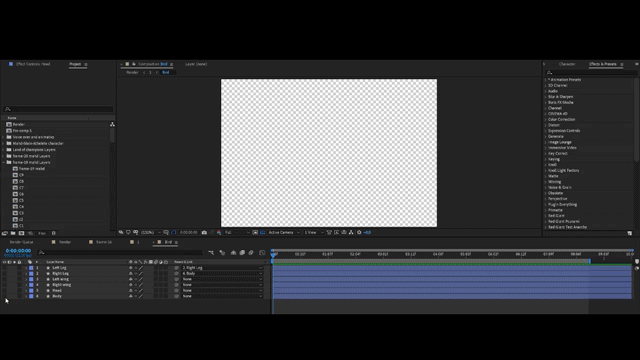Image resolution: width=640 pixels, height=360 pixels.
Task: Click the timeline icon in viewer footer
Action: coord(343,232)
